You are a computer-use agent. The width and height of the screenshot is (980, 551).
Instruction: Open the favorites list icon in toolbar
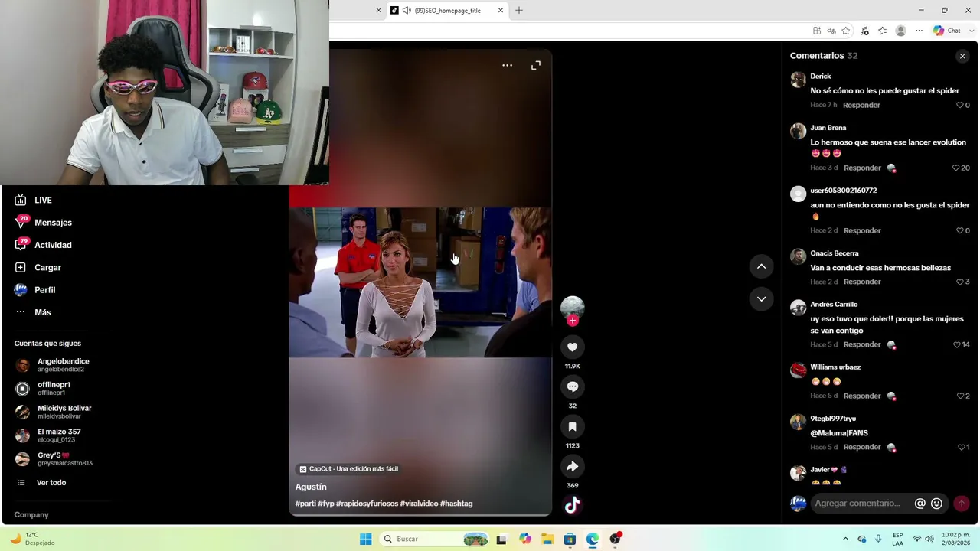[883, 31]
